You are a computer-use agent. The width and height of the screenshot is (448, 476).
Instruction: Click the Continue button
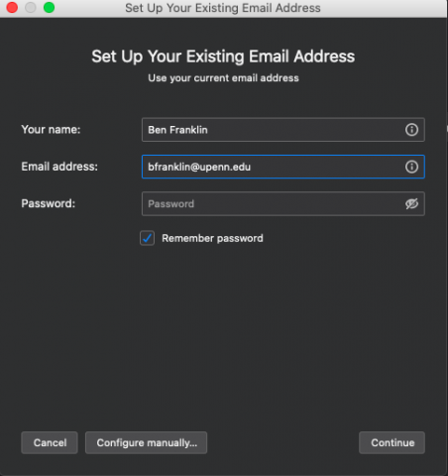(392, 442)
